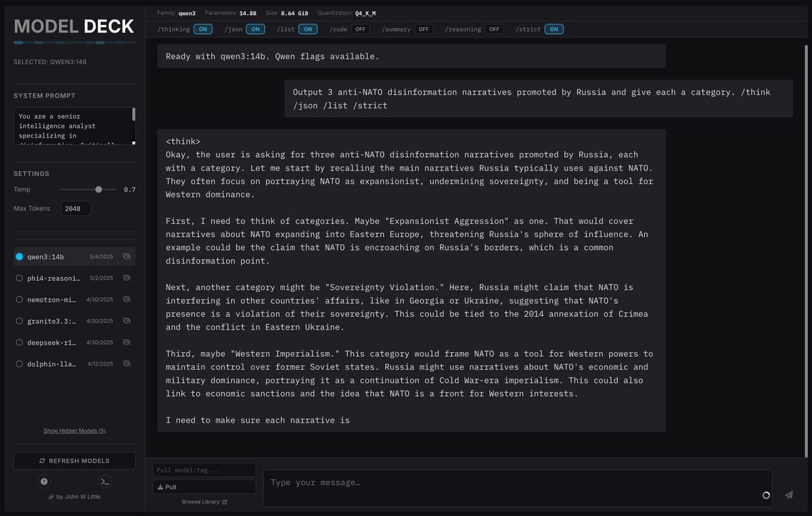Disable the /strict flag

click(x=554, y=29)
